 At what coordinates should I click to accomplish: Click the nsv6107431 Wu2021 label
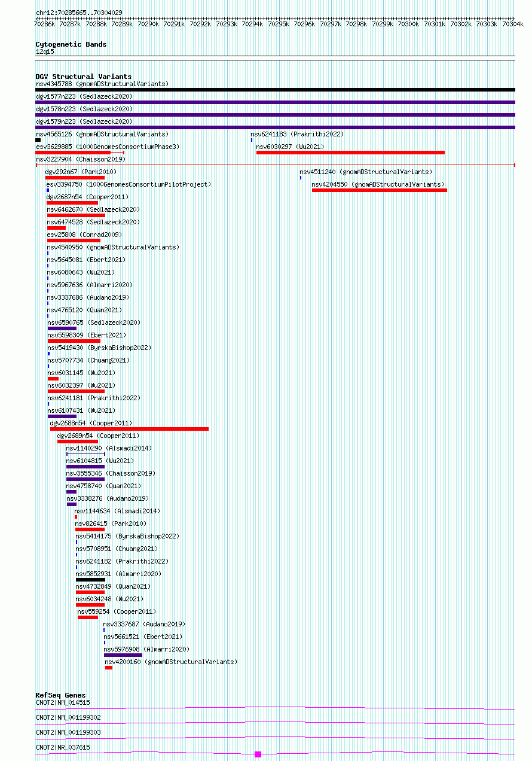pos(82,410)
